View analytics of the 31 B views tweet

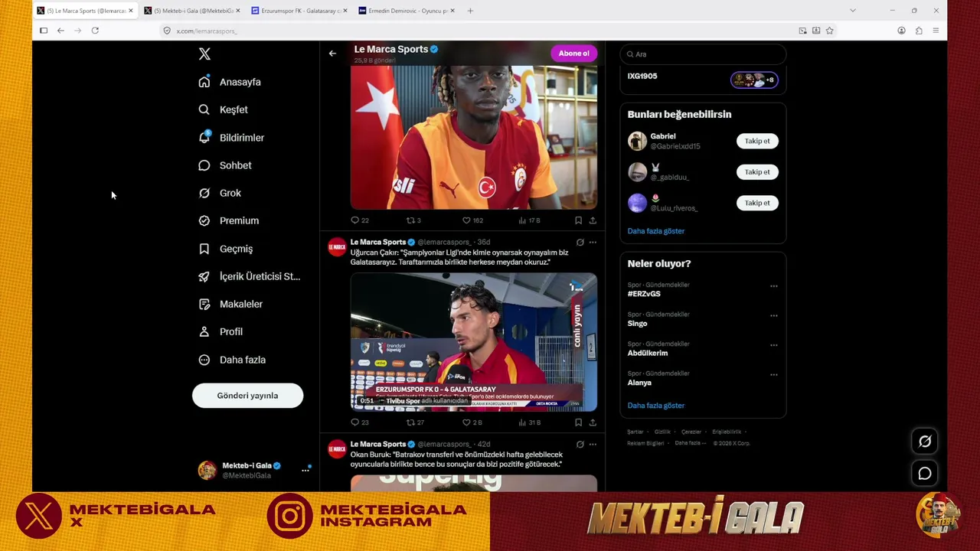(529, 422)
